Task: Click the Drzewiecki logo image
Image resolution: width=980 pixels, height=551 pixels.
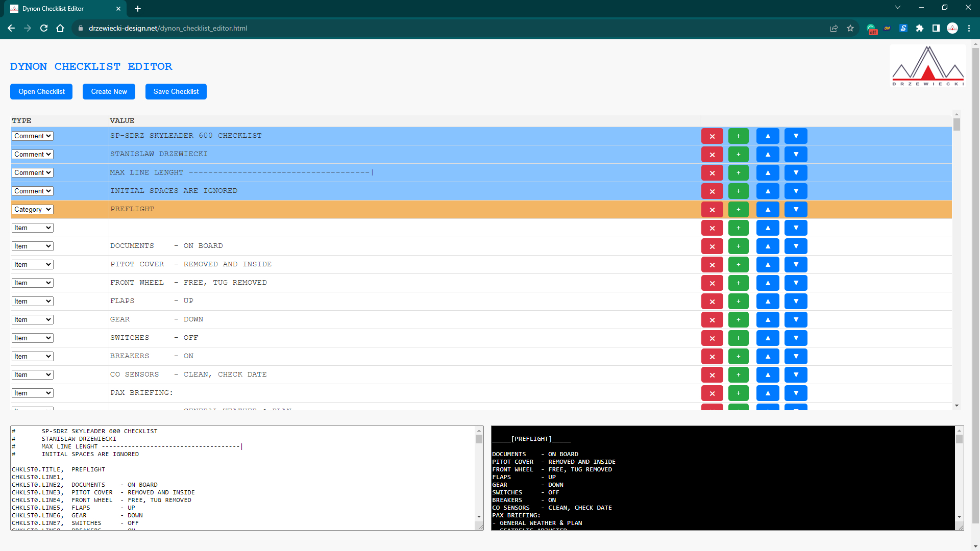Action: point(928,66)
